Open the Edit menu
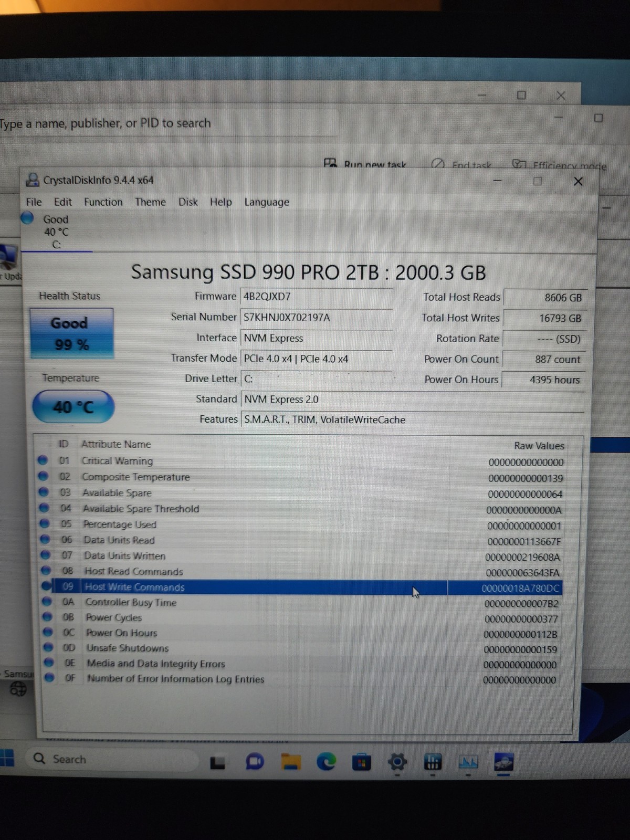 (62, 202)
